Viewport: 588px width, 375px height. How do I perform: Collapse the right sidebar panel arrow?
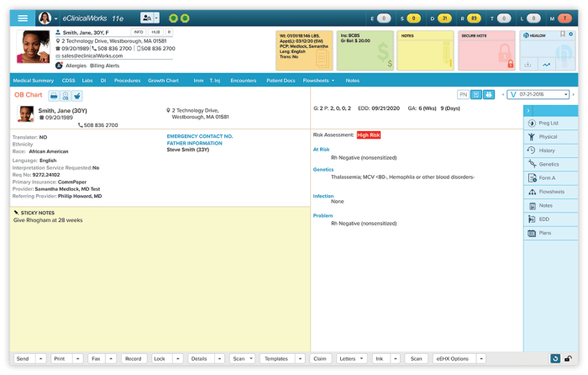coord(528,110)
